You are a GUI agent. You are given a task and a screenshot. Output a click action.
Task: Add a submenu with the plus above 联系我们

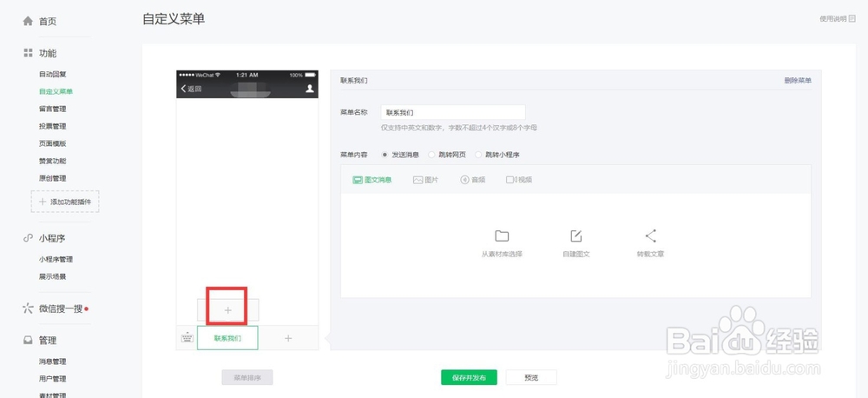(228, 310)
